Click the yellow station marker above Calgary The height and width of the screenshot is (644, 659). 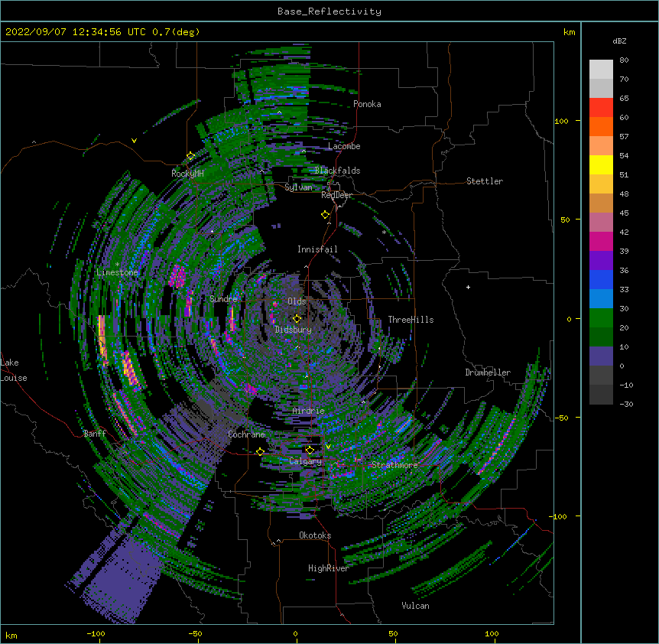pyautogui.click(x=310, y=450)
